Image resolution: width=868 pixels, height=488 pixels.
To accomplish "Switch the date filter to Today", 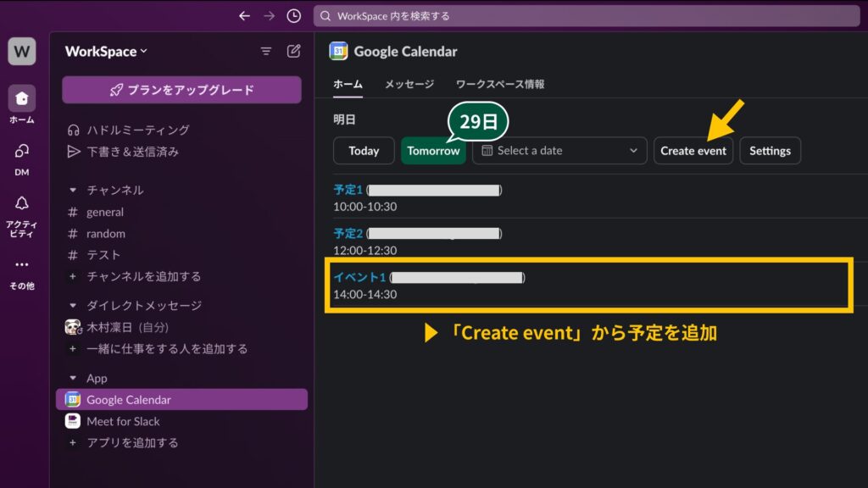I will [x=364, y=151].
